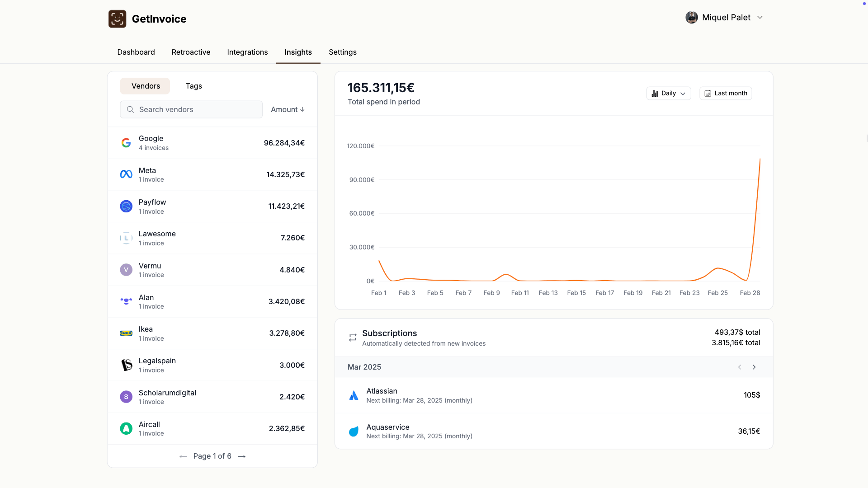Image resolution: width=868 pixels, height=488 pixels.
Task: Switch to the Integrations tab
Action: point(247,52)
